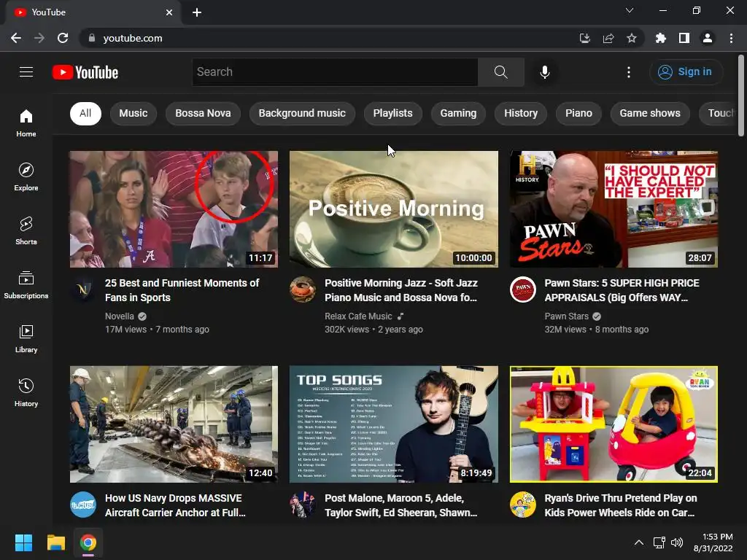The image size is (747, 560).
Task: Click title 'Post Malone, Maroon 5, Adele'
Action: pos(401,505)
